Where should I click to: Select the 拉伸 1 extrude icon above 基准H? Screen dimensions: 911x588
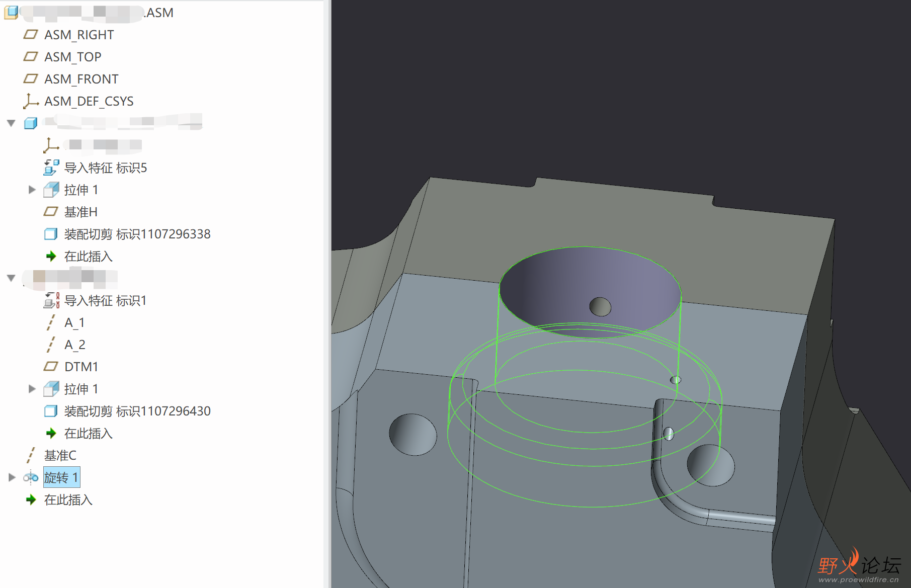click(51, 190)
